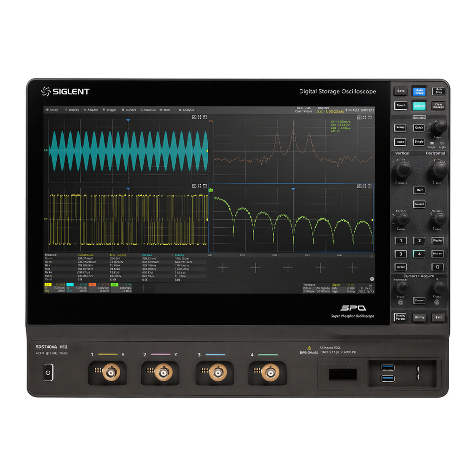
Task: Click the rightmost window icon above the yellow waveform
Action: [x=205, y=186]
